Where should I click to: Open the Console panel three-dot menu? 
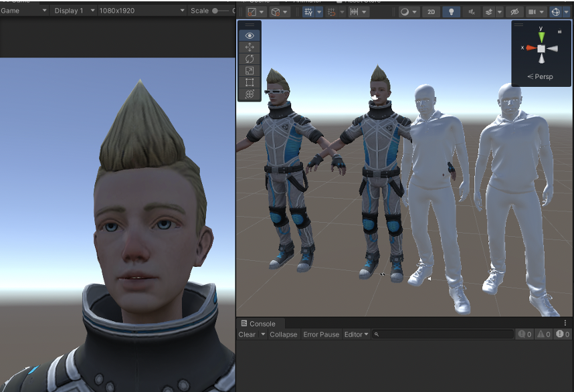(x=565, y=323)
